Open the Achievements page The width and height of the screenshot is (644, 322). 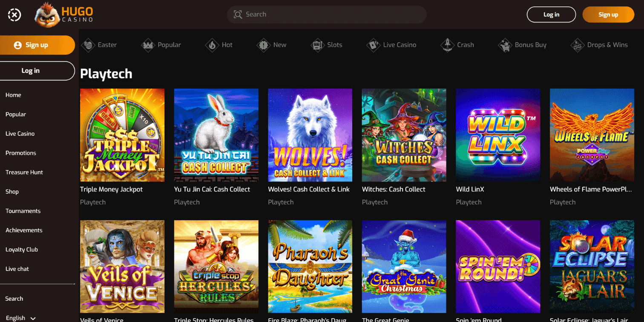[24, 230]
